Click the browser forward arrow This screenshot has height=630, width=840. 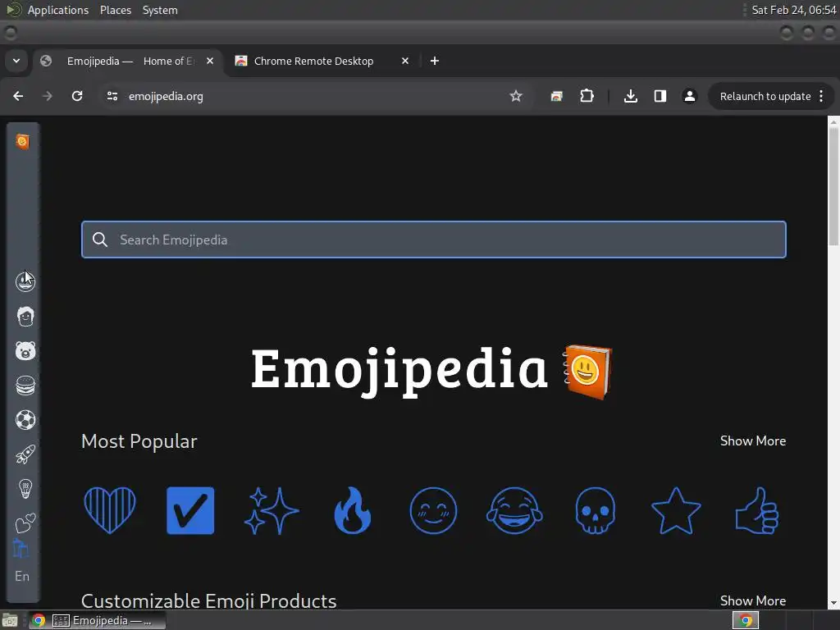pos(47,96)
